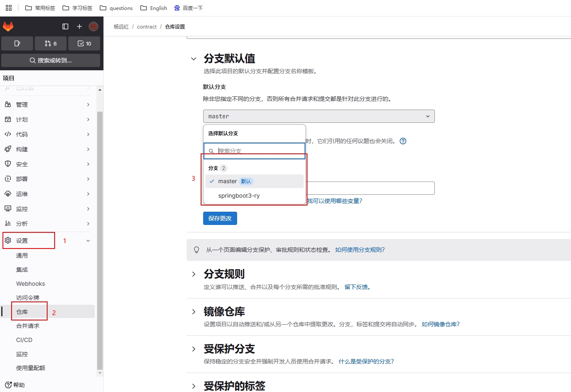The image size is (571, 392).
Task: Click the branch name template input field
Action: click(x=370, y=188)
